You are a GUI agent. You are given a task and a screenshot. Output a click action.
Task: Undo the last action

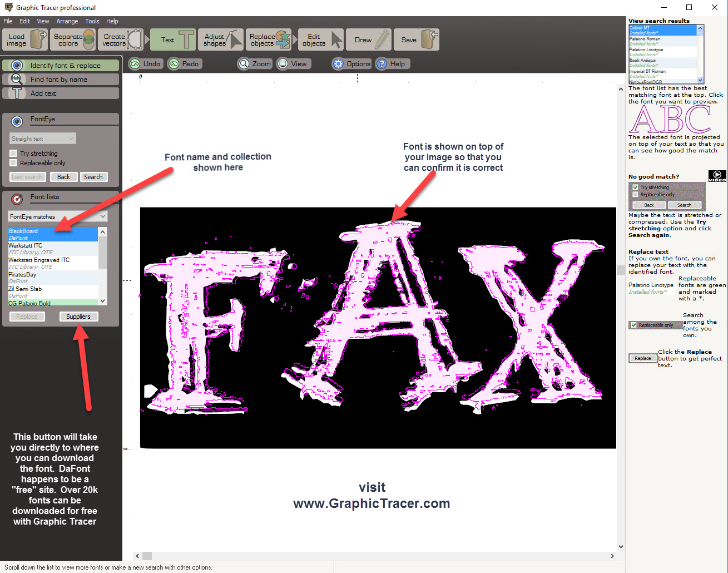pyautogui.click(x=145, y=64)
